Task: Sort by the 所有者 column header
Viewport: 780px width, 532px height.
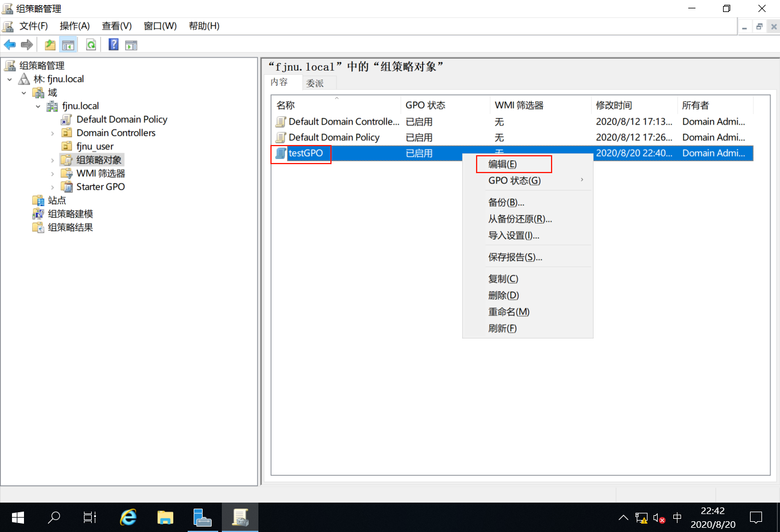Action: tap(715, 105)
